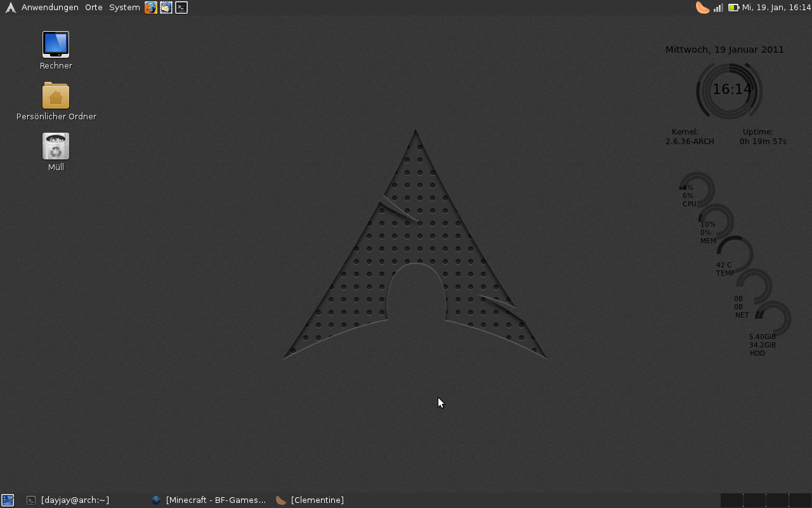Launch Thunderbird mail from the top panel
The height and width of the screenshot is (508, 812).
(166, 8)
